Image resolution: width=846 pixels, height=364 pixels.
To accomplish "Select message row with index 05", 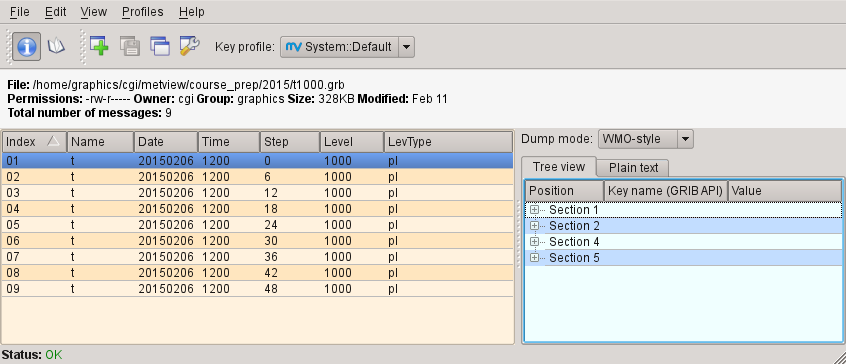I will point(257,224).
